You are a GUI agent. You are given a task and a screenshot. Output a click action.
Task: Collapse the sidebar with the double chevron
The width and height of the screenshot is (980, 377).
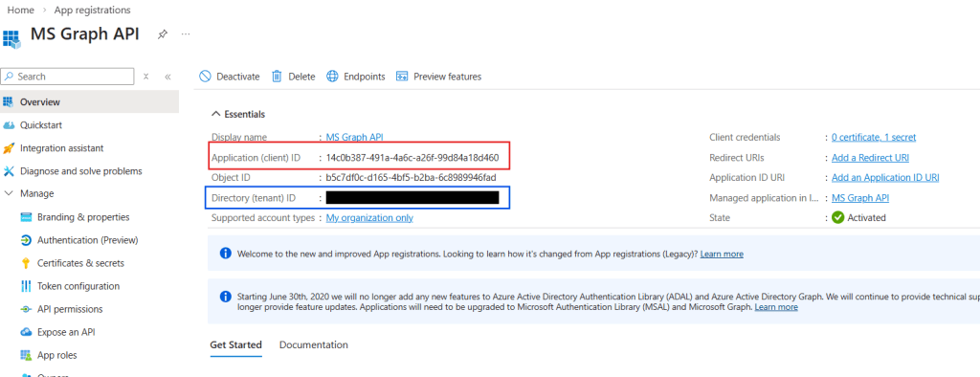coord(167,77)
